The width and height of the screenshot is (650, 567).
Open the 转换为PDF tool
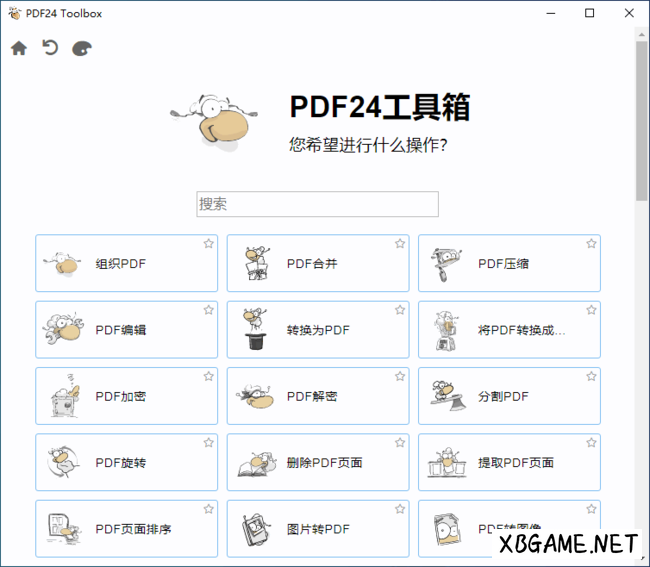pos(318,330)
